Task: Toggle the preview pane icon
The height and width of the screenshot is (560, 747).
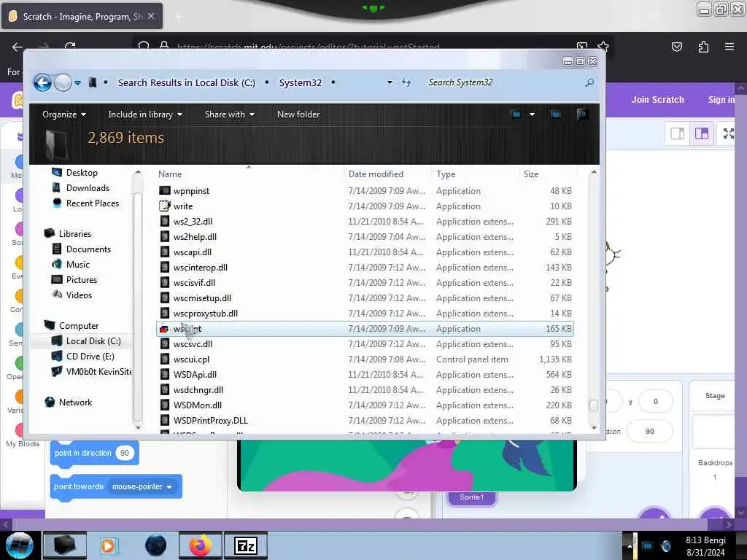Action: [555, 114]
